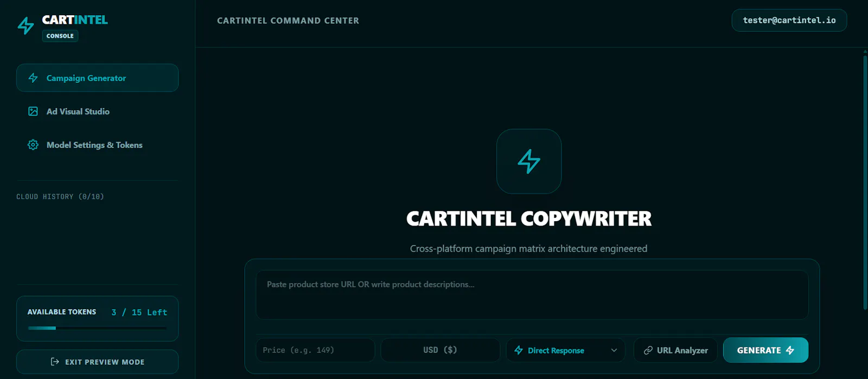Open Model Settings & Tokens
The width and height of the screenshot is (868, 379).
98,145
